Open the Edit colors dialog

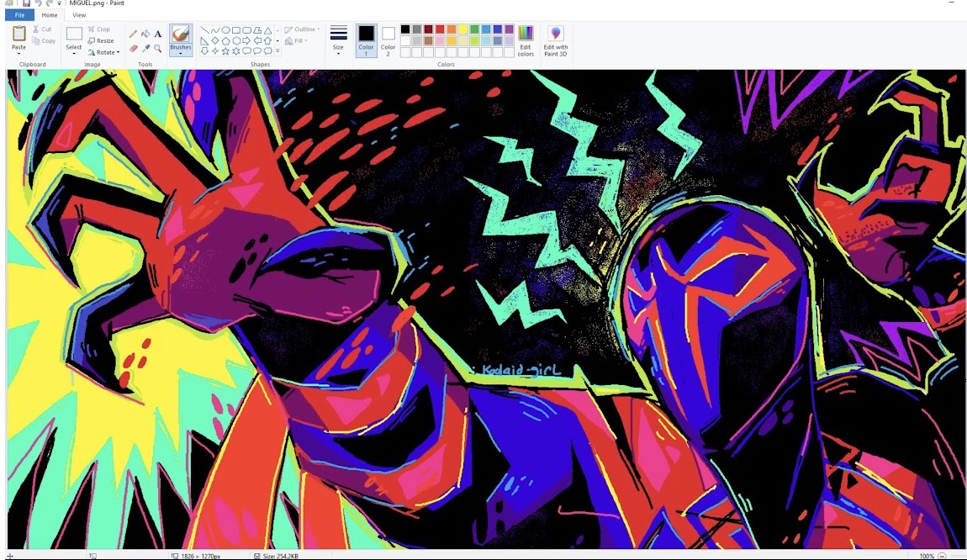pyautogui.click(x=526, y=40)
